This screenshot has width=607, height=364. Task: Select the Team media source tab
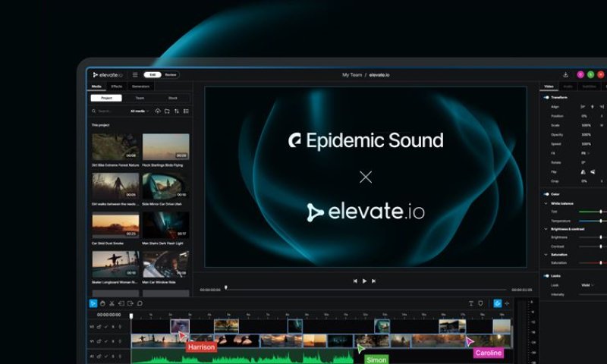click(140, 99)
